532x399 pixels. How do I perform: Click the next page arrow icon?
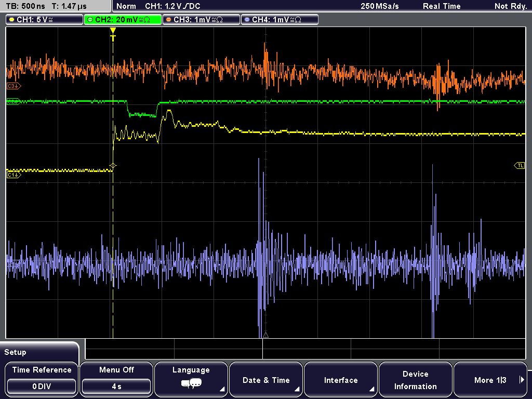click(522, 380)
